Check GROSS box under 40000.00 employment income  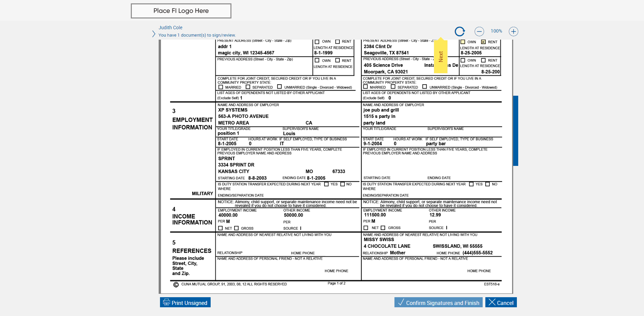pos(236,228)
